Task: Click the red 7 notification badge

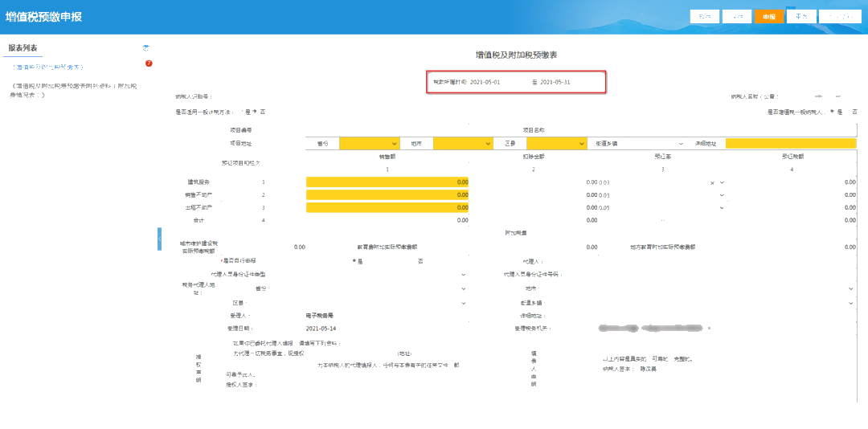Action: (x=149, y=63)
